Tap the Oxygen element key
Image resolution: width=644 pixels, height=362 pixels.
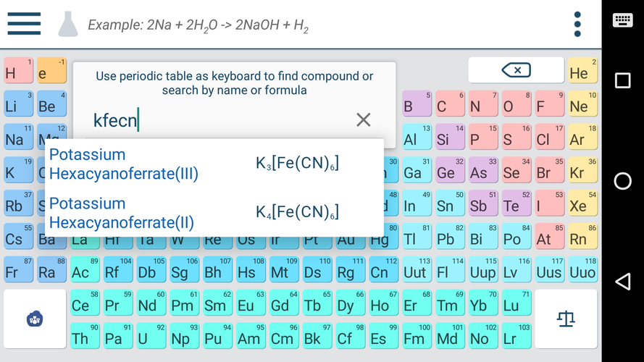click(x=515, y=104)
